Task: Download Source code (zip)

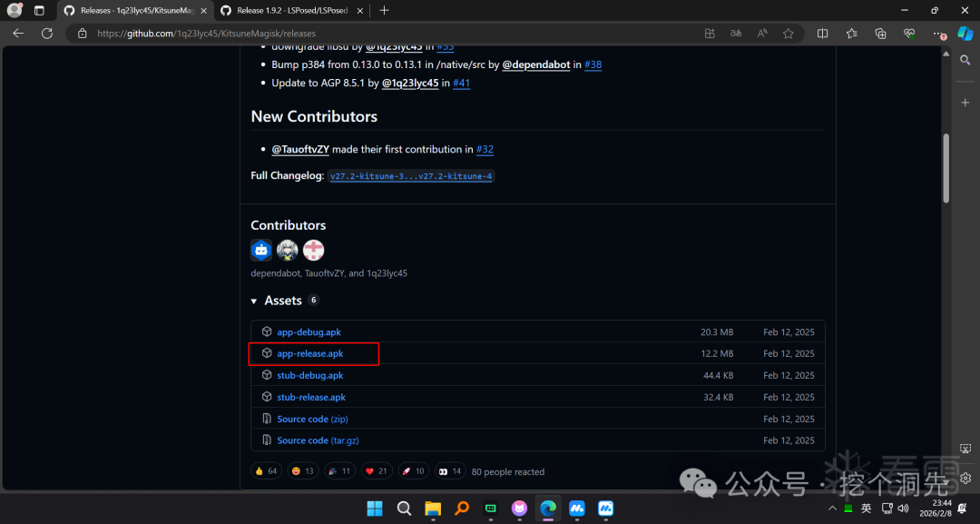Action: [x=312, y=419]
